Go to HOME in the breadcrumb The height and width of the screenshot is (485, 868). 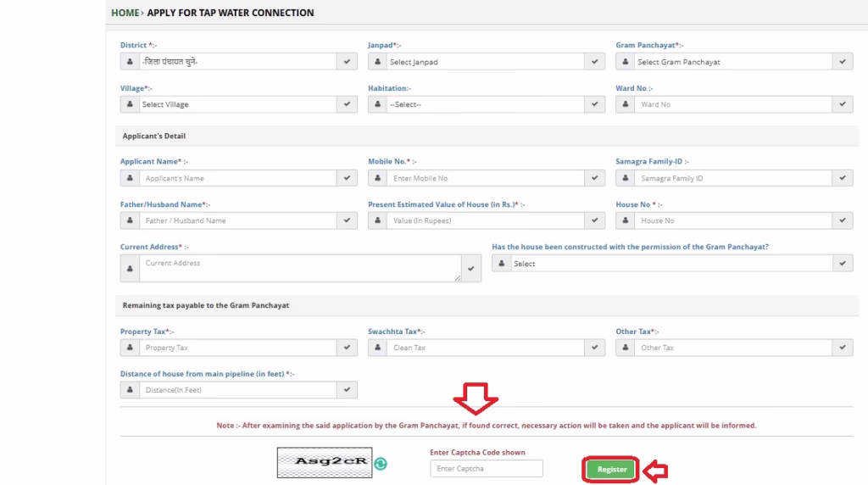(125, 13)
